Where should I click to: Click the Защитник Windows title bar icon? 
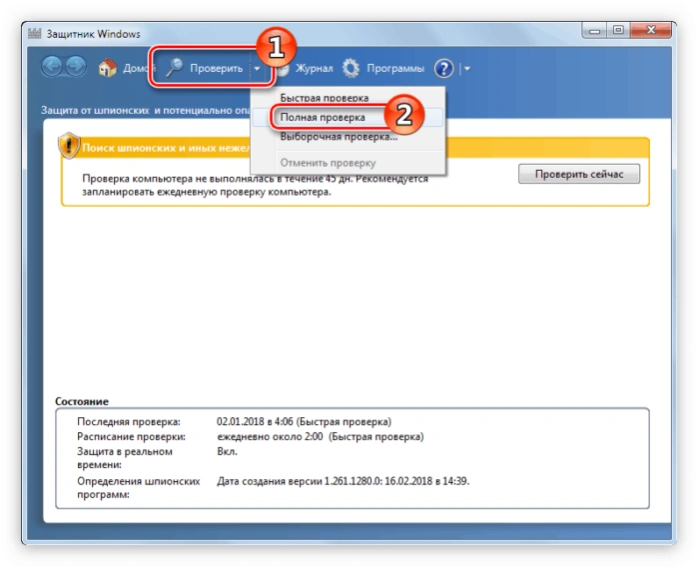click(x=34, y=33)
